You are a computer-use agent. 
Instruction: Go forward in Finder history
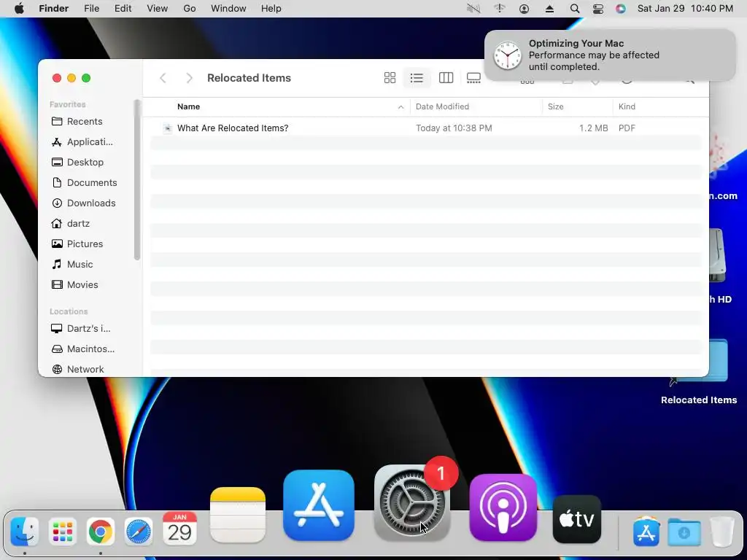pos(189,77)
